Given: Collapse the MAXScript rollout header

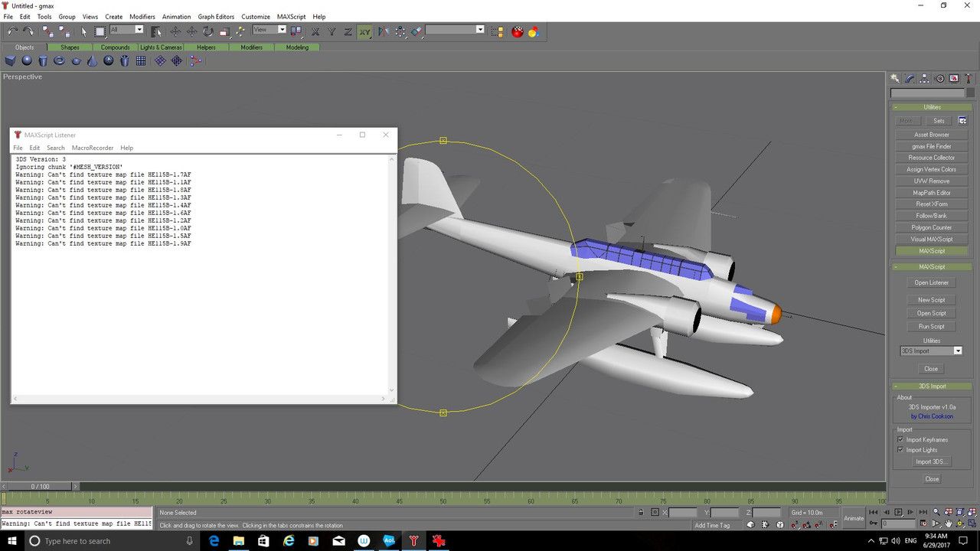Looking at the screenshot, I should 932,267.
